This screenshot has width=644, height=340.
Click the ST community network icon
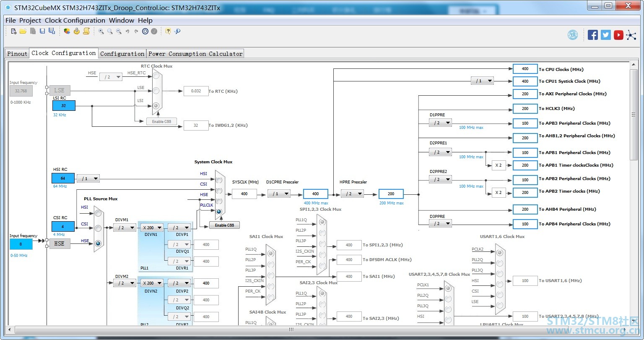pyautogui.click(x=631, y=35)
